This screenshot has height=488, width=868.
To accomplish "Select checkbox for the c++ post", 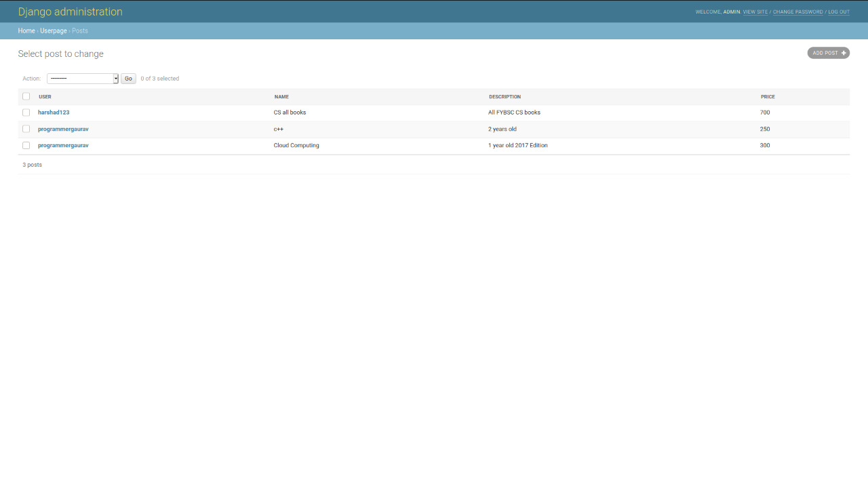I will pyautogui.click(x=26, y=129).
